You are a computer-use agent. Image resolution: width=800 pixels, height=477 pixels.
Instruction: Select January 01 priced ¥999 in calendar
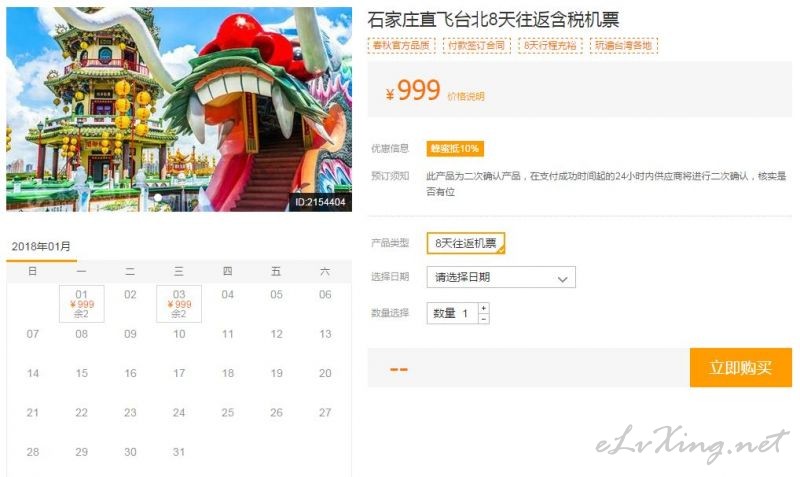[82, 304]
